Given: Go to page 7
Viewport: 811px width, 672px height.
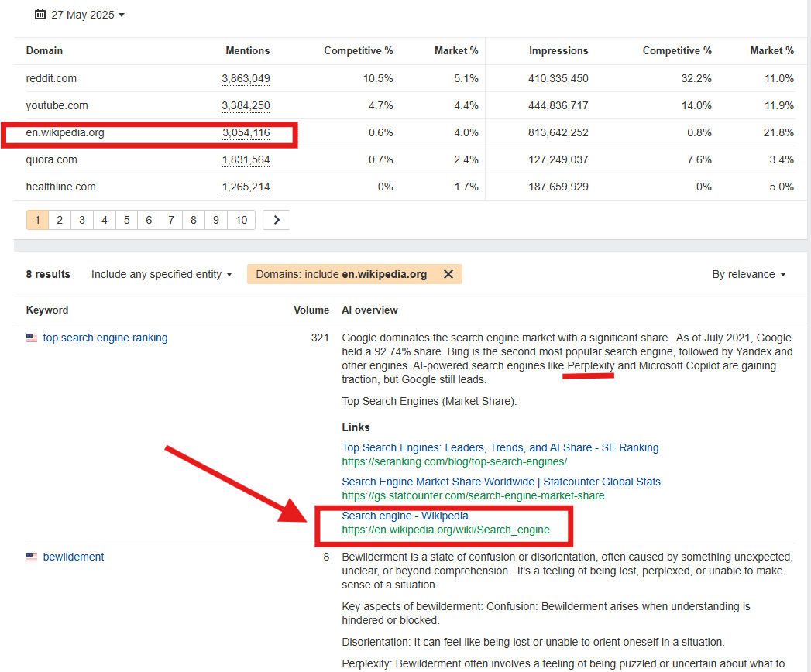Looking at the screenshot, I should [x=171, y=220].
